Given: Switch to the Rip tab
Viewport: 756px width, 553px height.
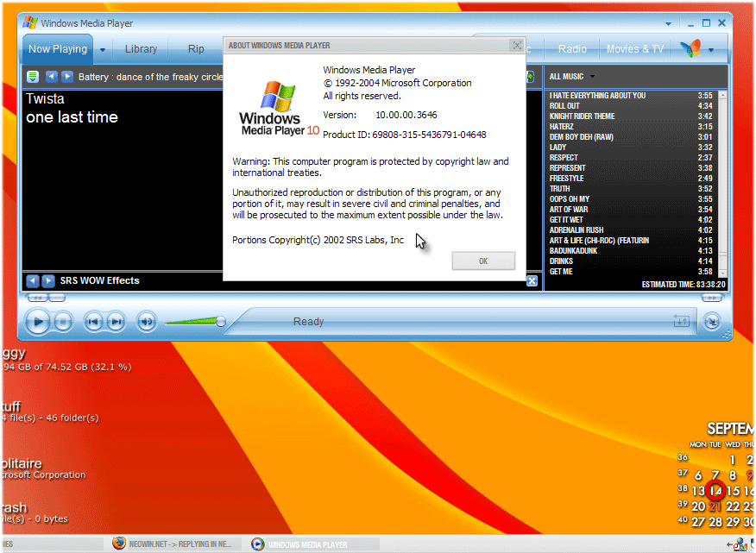Looking at the screenshot, I should click(x=196, y=49).
